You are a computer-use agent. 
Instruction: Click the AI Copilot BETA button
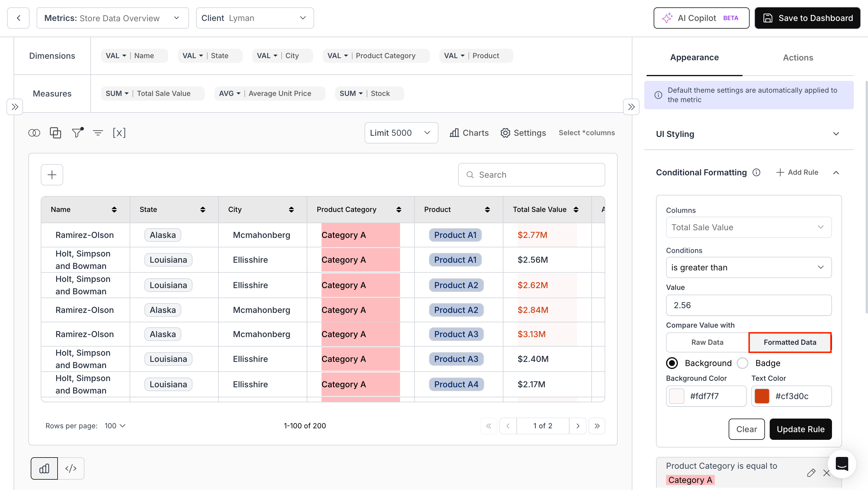pos(701,18)
